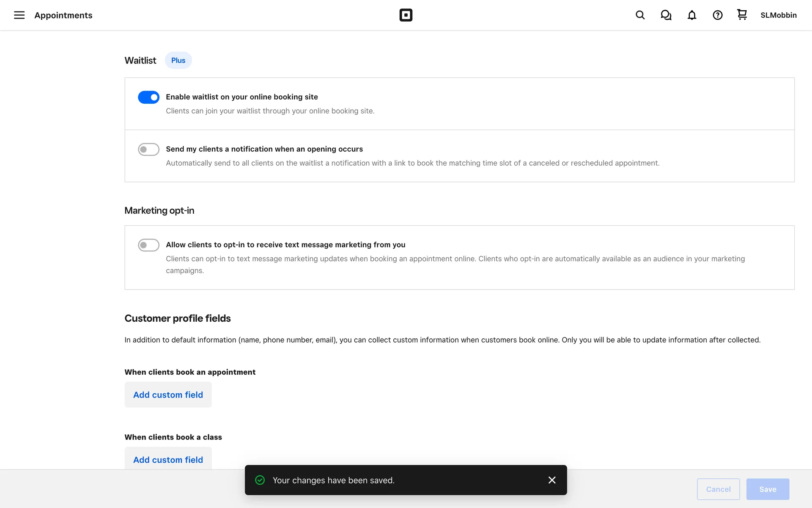Open the help question mark icon
The image size is (812, 508).
pyautogui.click(x=717, y=15)
